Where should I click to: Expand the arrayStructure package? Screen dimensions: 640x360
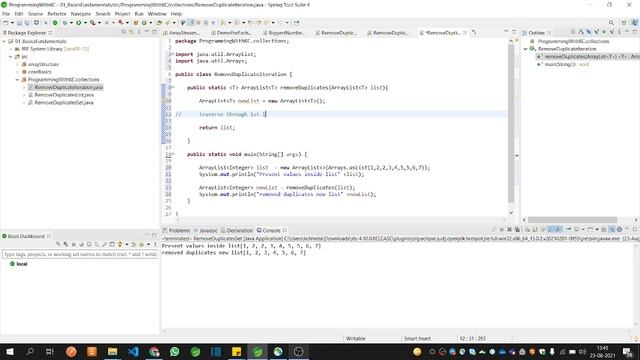pos(18,64)
